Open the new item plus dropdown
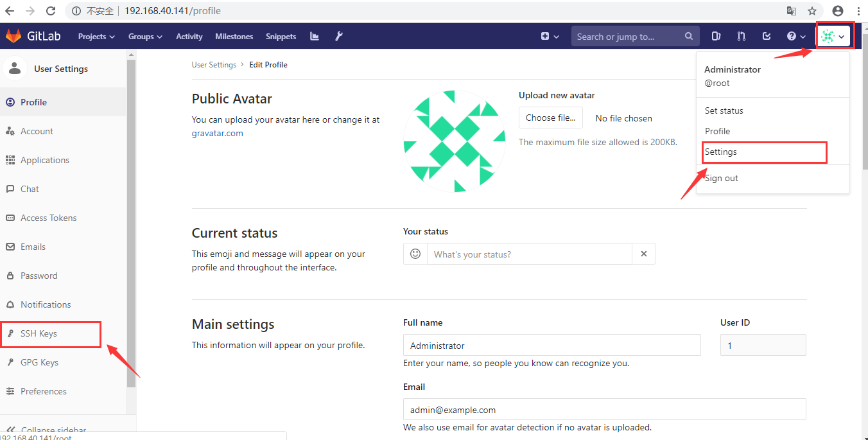The width and height of the screenshot is (868, 440). [x=550, y=37]
